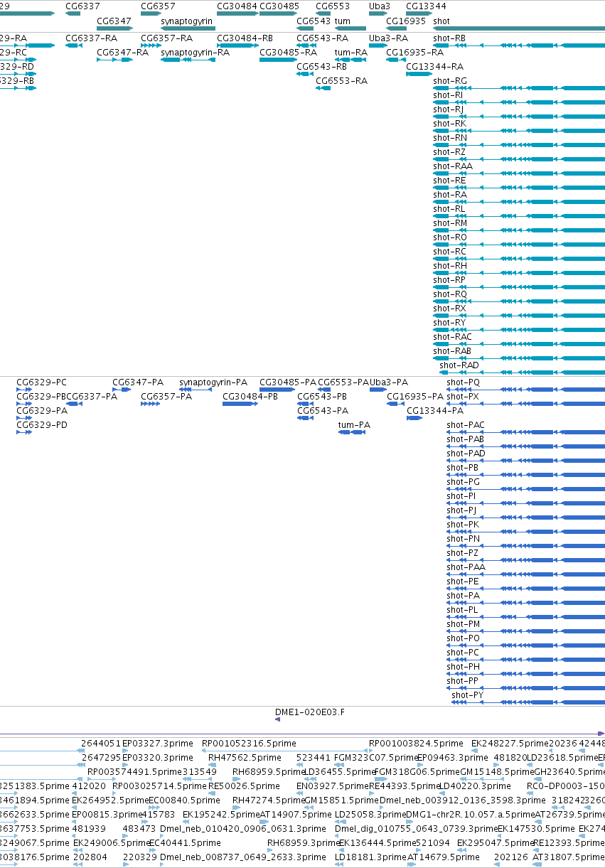Click the shot-RAC transcript label

point(453,337)
